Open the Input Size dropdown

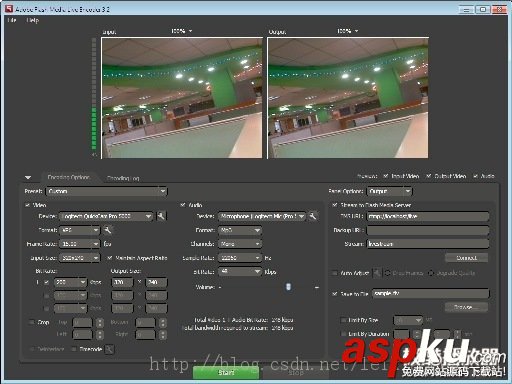(79, 258)
